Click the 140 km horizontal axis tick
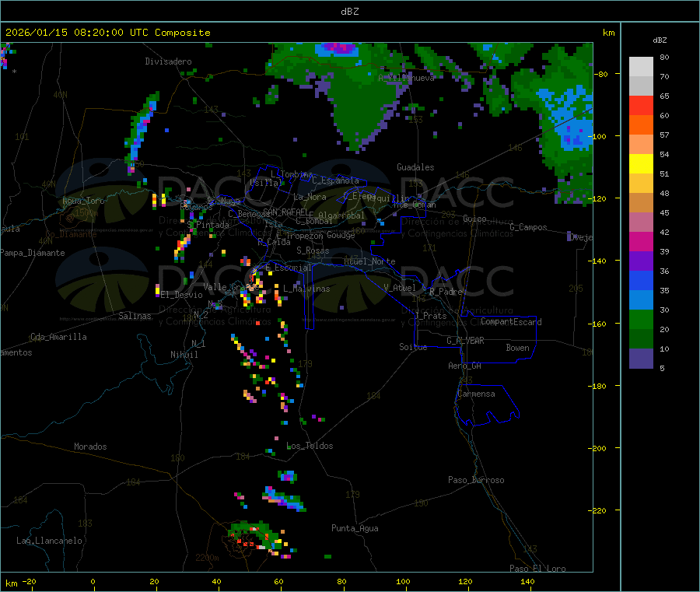 pos(527,582)
